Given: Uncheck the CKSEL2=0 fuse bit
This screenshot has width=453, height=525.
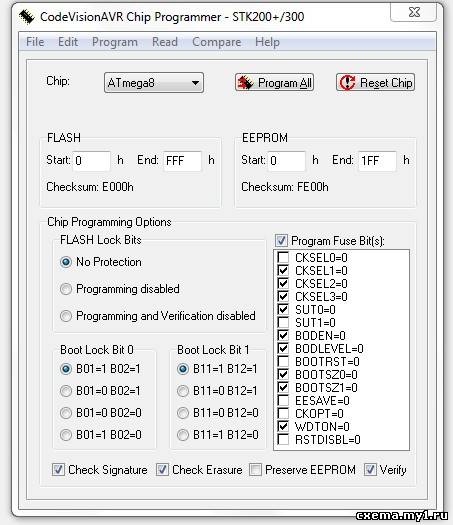Looking at the screenshot, I should tap(283, 283).
